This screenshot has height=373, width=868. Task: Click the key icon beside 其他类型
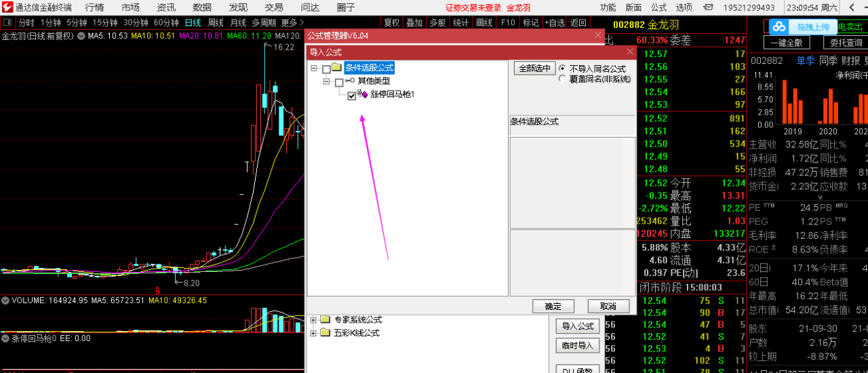coord(350,81)
